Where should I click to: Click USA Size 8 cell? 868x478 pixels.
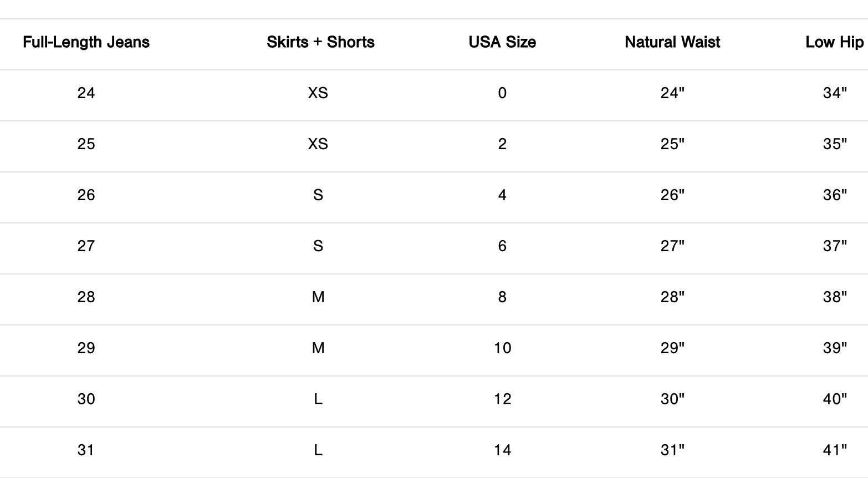(x=502, y=297)
